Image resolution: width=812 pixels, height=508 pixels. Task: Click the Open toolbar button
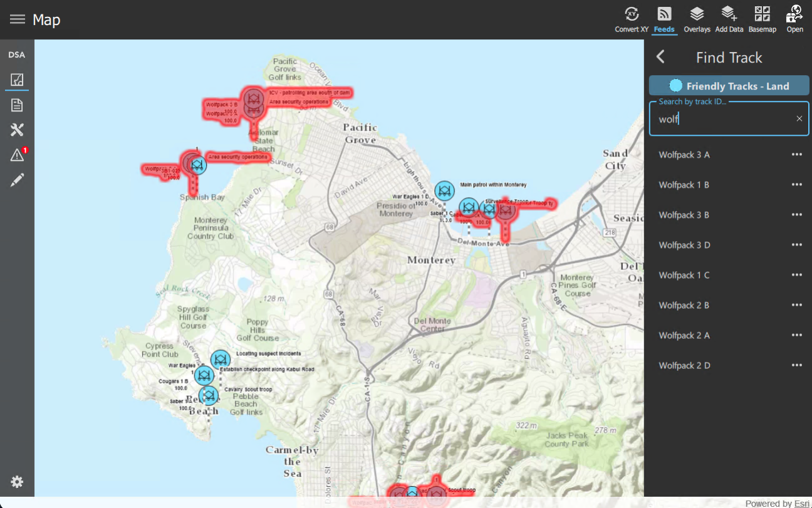tap(794, 19)
